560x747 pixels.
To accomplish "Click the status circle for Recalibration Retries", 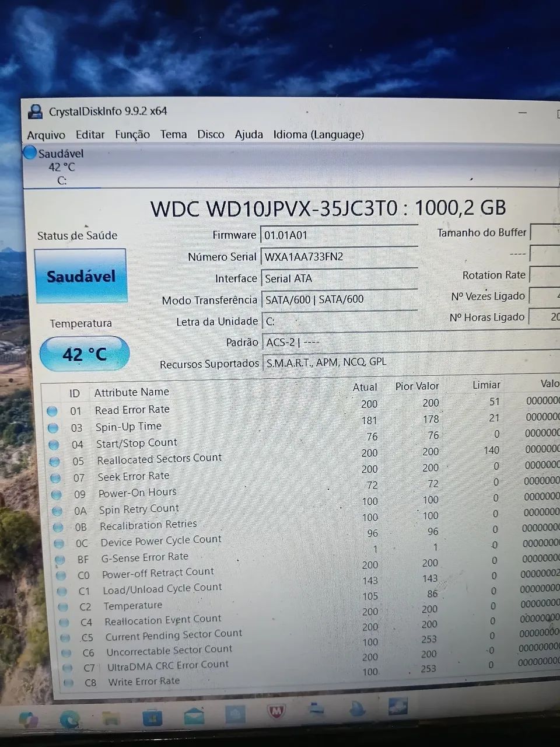I will (58, 527).
